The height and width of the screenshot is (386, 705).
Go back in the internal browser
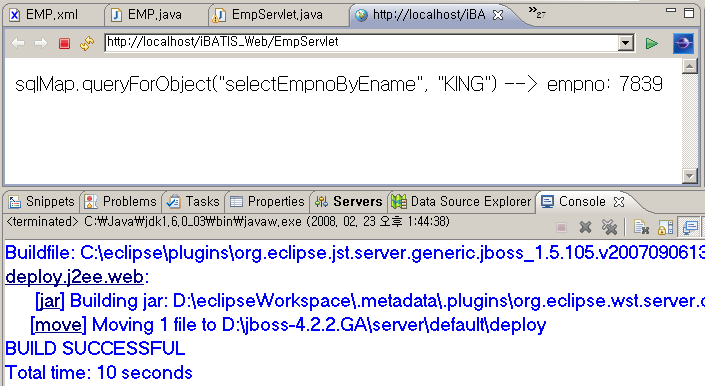pos(18,43)
